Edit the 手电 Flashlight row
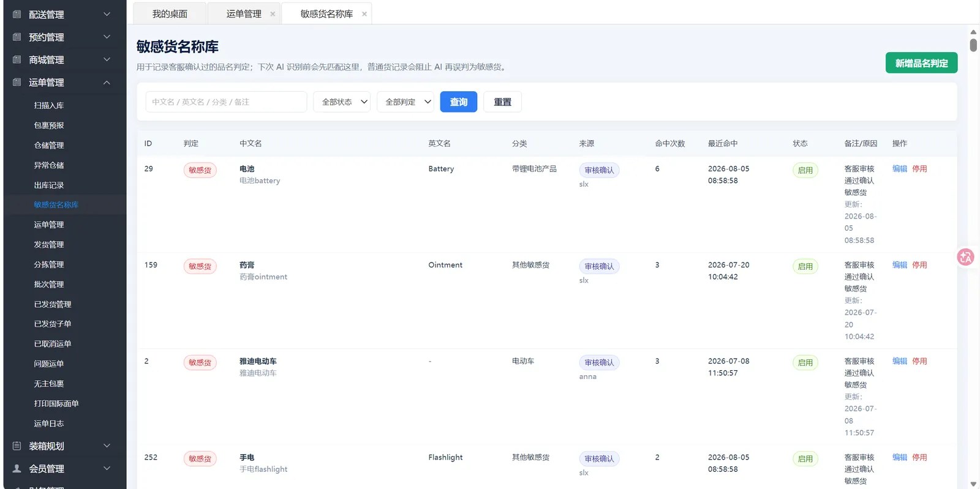This screenshot has height=489, width=980. pos(900,457)
